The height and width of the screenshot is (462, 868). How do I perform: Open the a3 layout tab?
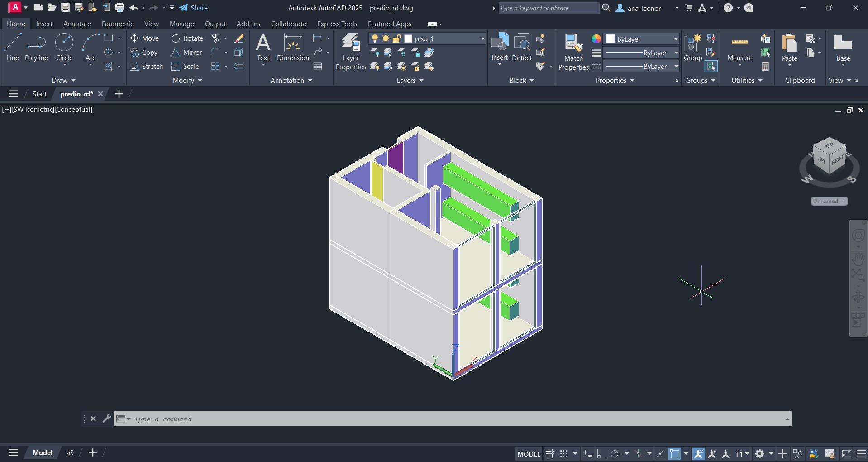coord(70,453)
